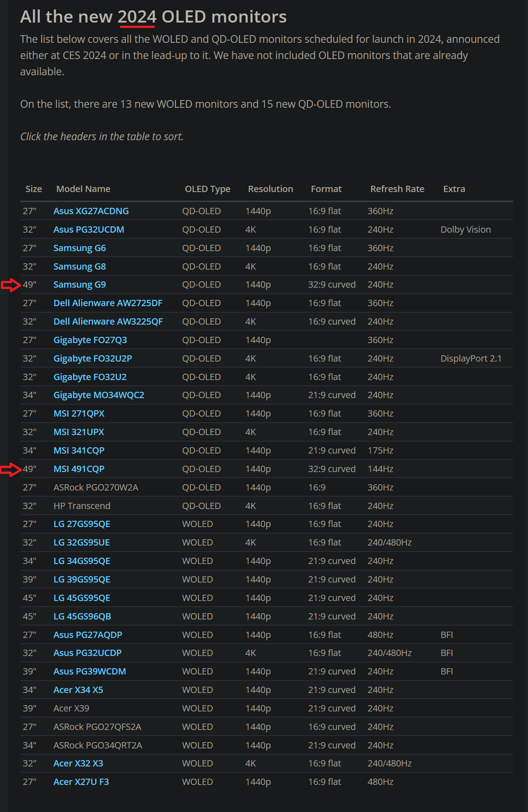Open the Gigabyte FO32U2 link

coord(90,377)
